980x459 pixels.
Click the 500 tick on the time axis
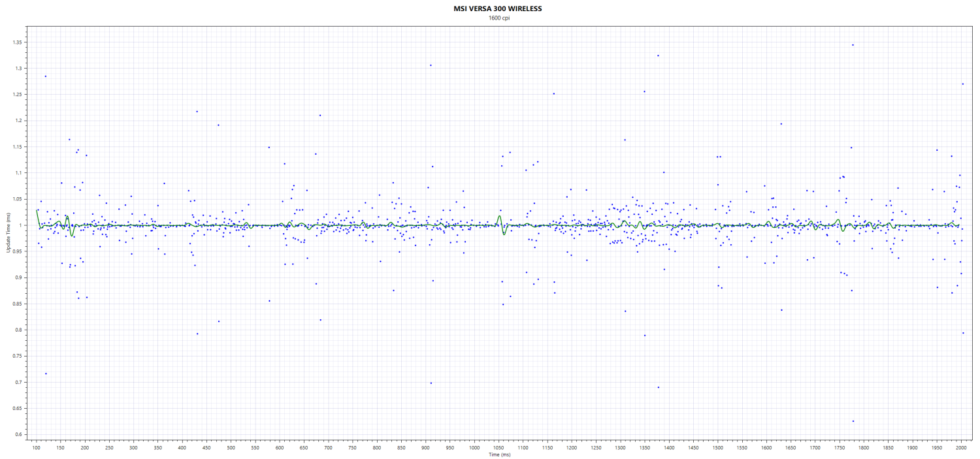click(231, 448)
